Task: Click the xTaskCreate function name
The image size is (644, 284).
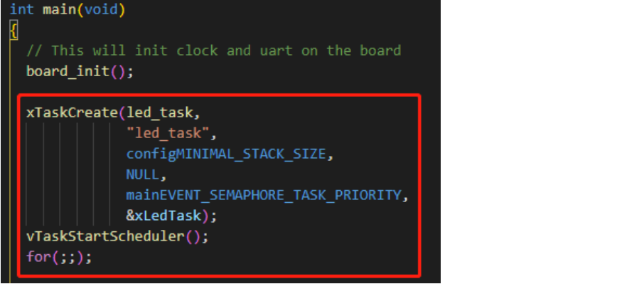Action: pos(72,112)
